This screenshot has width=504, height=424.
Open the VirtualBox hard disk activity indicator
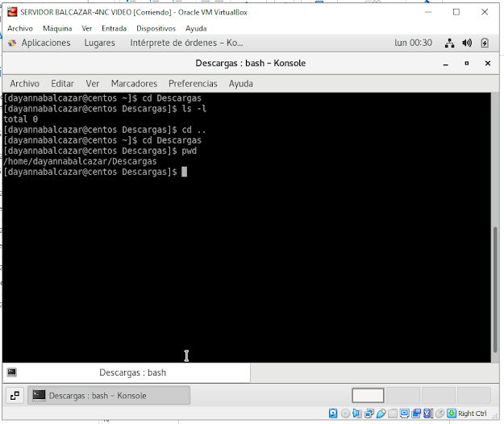click(333, 414)
